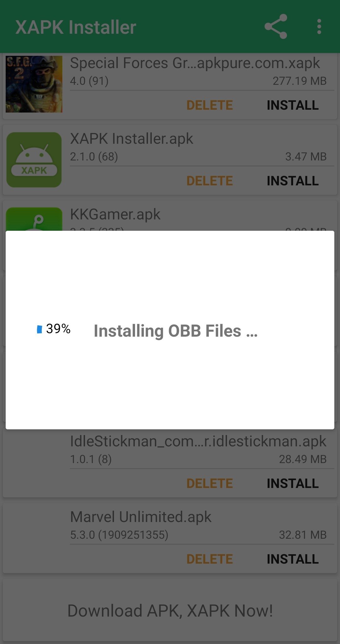
Task: Select the KKGamer.apk file title
Action: (x=115, y=214)
